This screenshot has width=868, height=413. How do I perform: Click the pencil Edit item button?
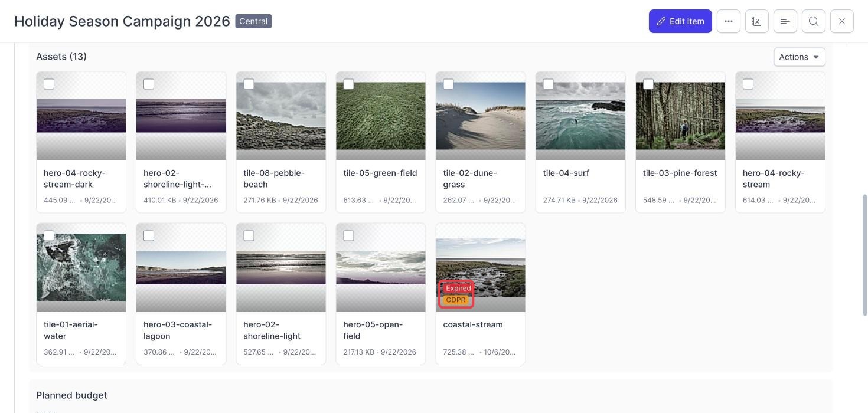680,21
